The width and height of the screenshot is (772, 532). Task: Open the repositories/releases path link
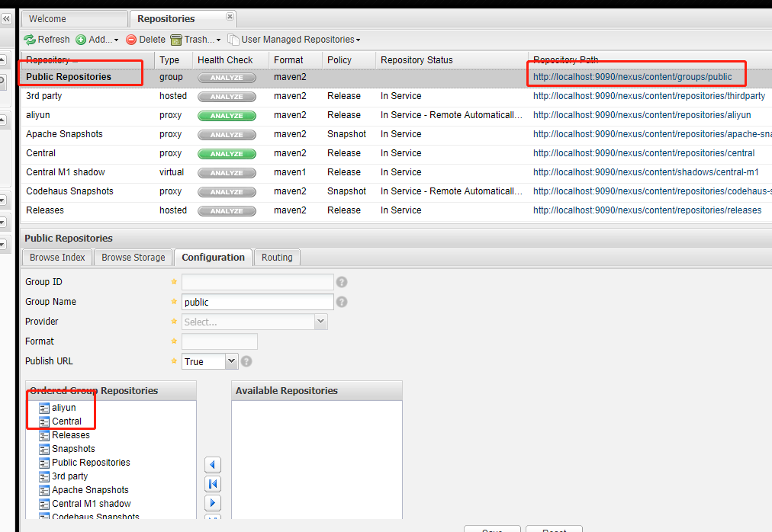[647, 210]
